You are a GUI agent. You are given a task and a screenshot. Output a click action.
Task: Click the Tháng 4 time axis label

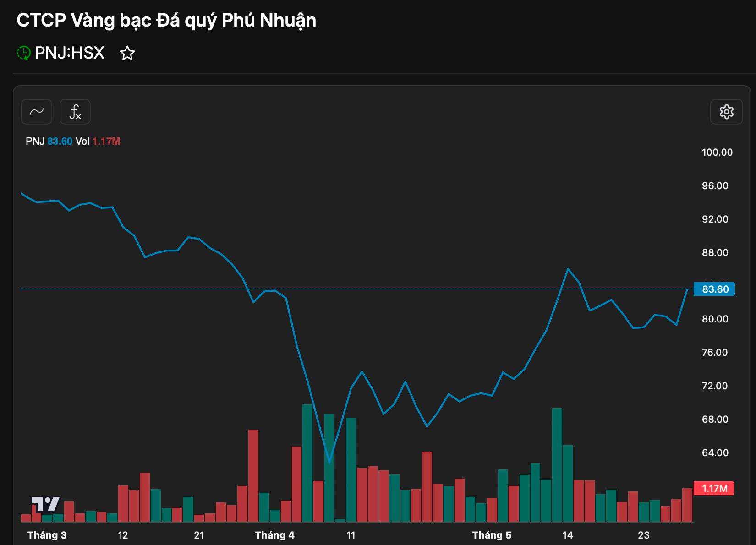pos(274,535)
